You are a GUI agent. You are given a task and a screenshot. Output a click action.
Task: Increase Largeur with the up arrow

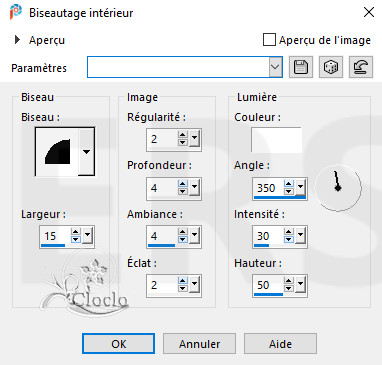click(x=76, y=232)
